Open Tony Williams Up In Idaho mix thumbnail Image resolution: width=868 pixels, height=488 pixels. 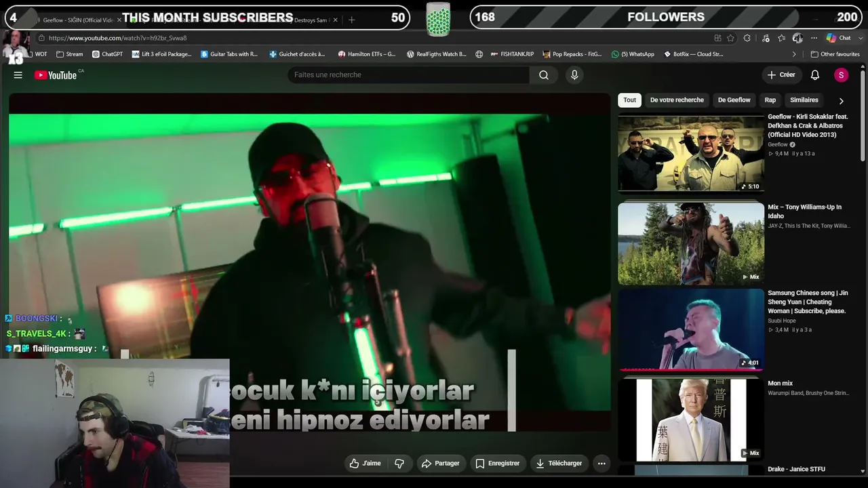(691, 243)
